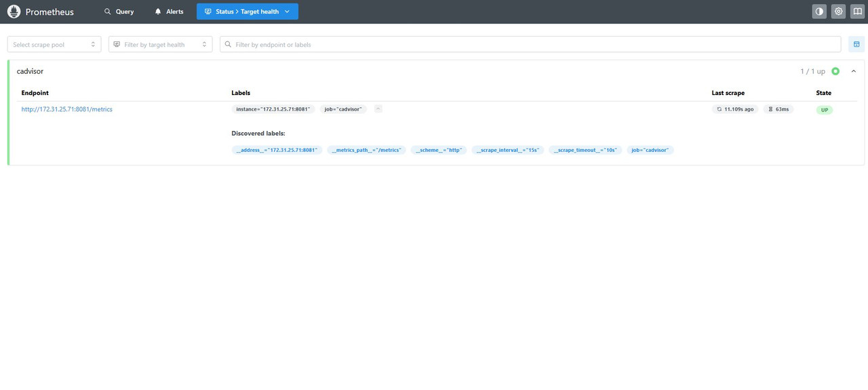Open the Select scrape pool dropdown

pyautogui.click(x=54, y=44)
